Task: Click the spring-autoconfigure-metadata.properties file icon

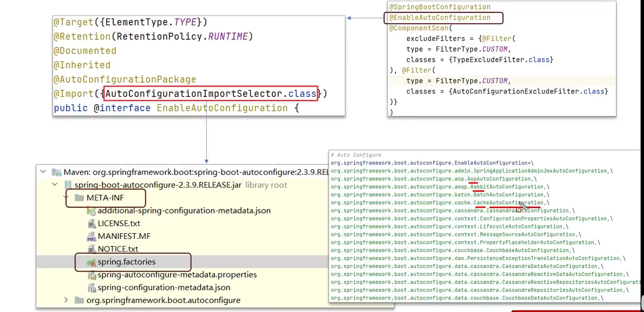Action: [x=91, y=275]
